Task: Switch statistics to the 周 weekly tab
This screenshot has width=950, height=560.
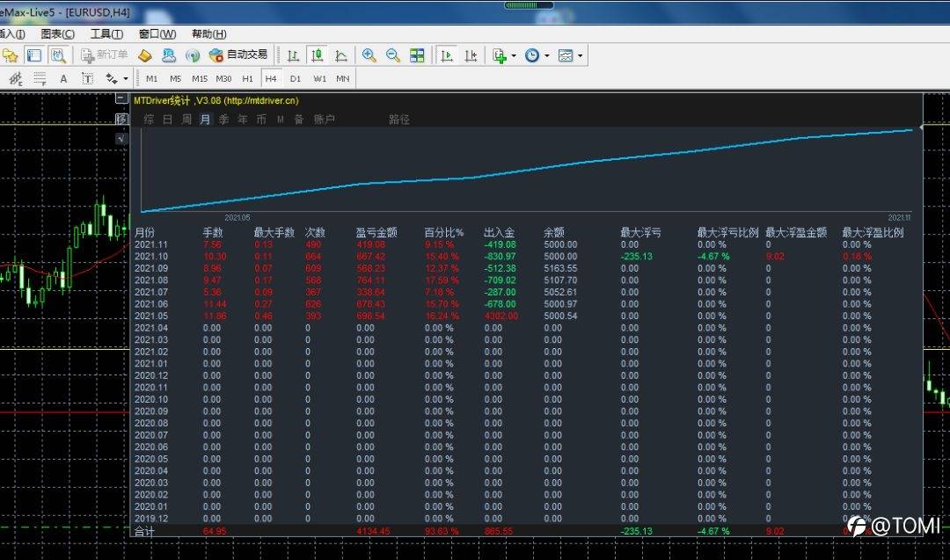Action: point(186,120)
